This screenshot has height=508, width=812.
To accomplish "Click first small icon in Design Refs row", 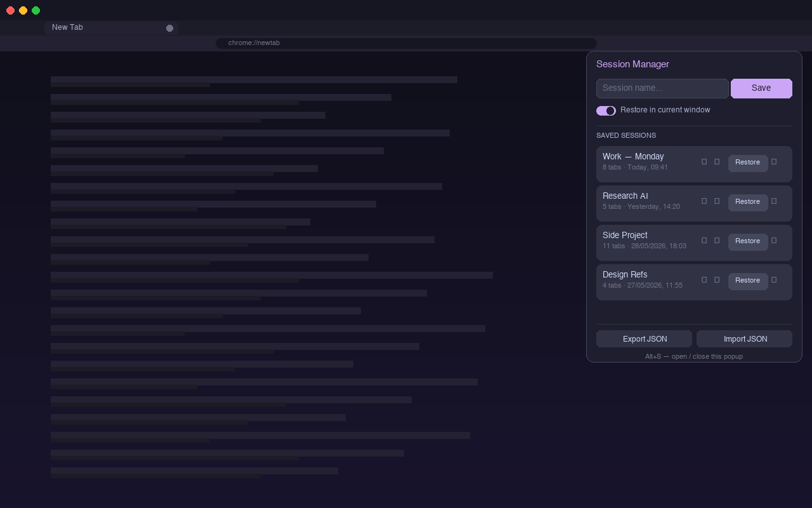I will 704,280.
